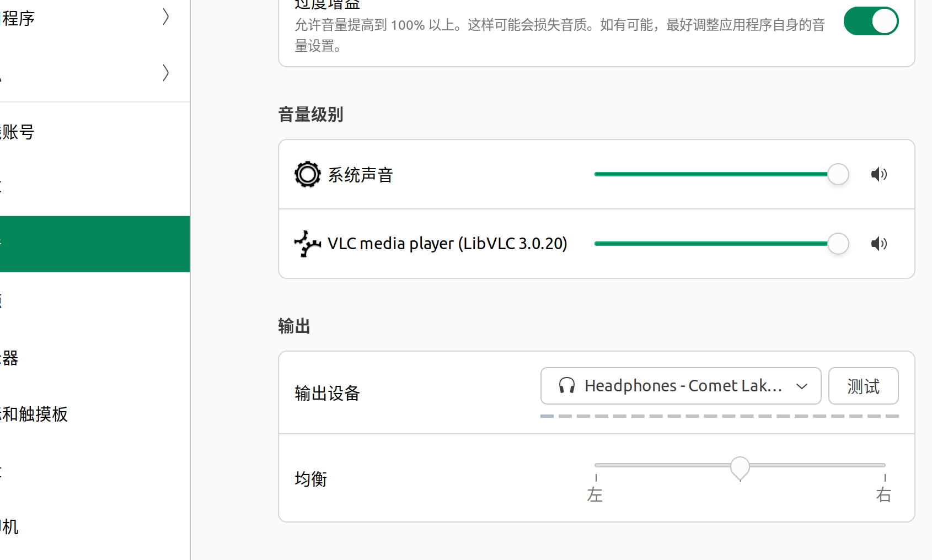932x560 pixels.
Task: Click the VLC volume slider handle
Action: (838, 244)
